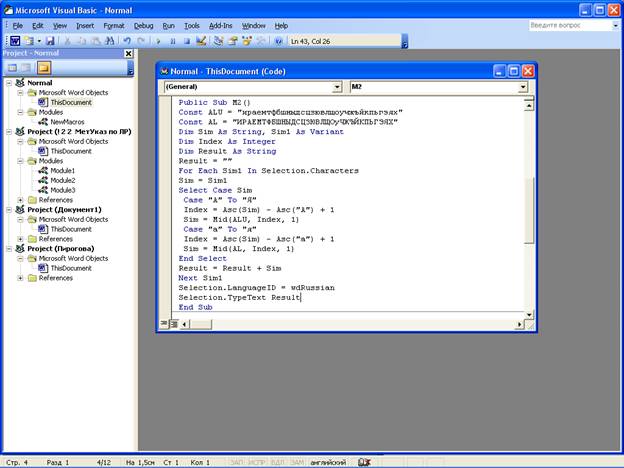The width and height of the screenshot is (624, 468).
Task: Run the macro with the Run button
Action: [159, 41]
